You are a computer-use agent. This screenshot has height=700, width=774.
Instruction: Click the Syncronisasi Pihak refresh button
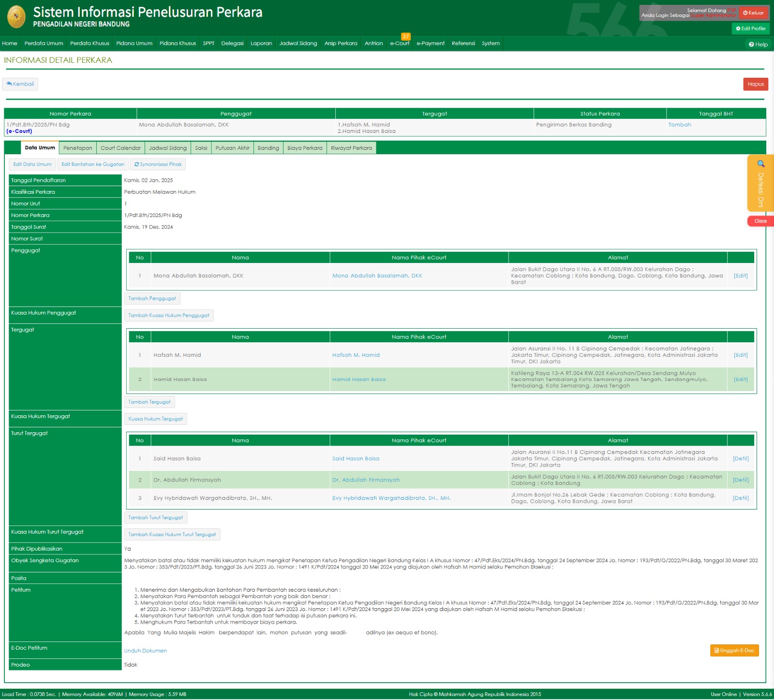point(158,164)
